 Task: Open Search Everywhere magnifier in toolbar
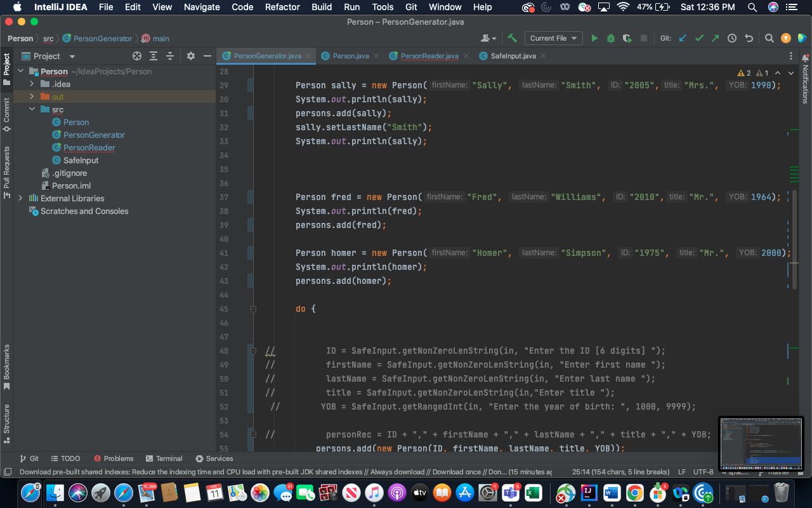click(x=769, y=38)
